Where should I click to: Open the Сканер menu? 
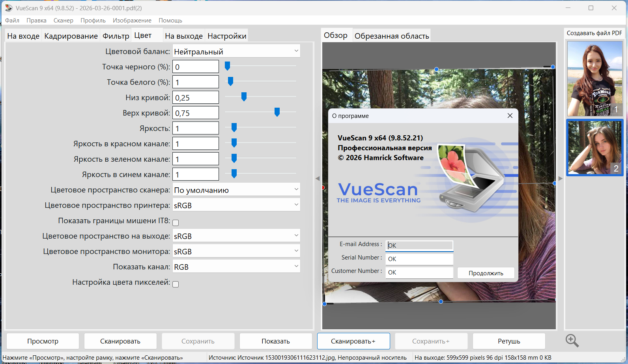click(x=63, y=21)
